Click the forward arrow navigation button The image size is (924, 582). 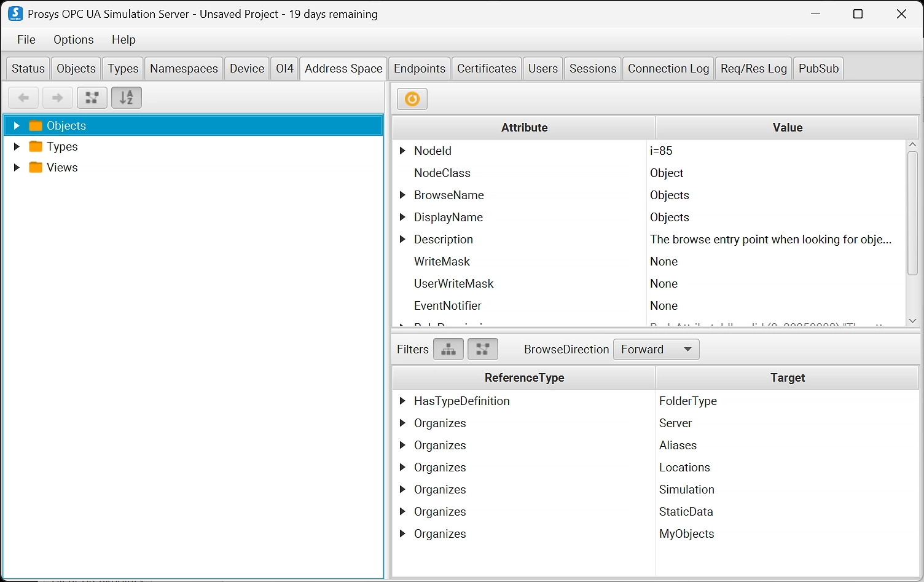58,98
